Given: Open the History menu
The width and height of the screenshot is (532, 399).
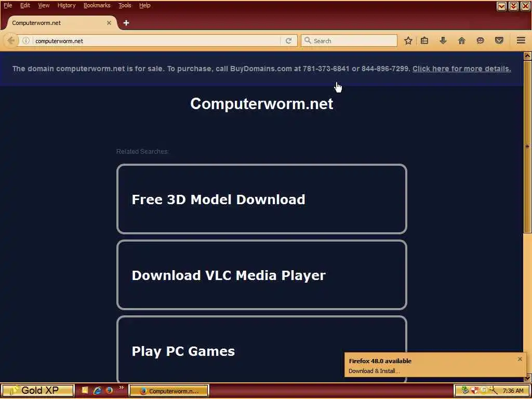Looking at the screenshot, I should click(66, 5).
